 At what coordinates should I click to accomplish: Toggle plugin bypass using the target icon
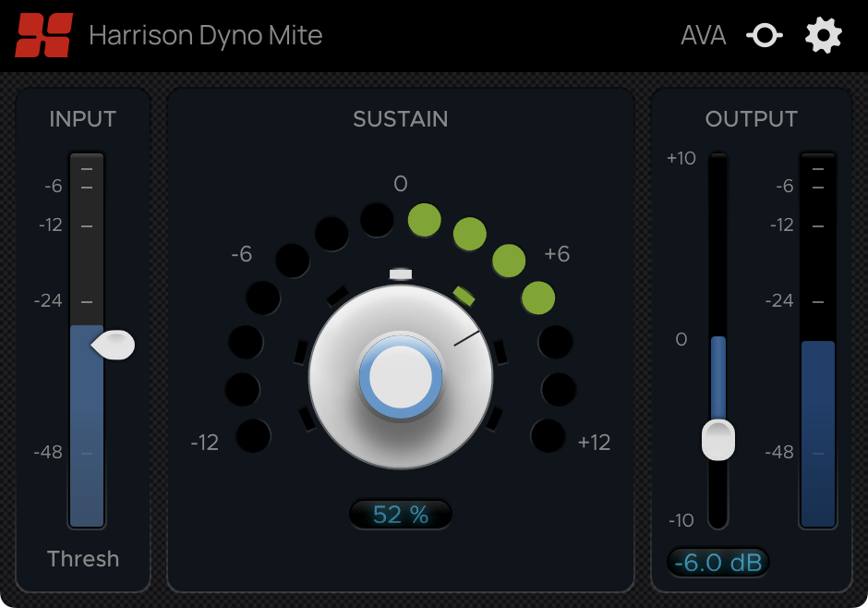tap(765, 35)
